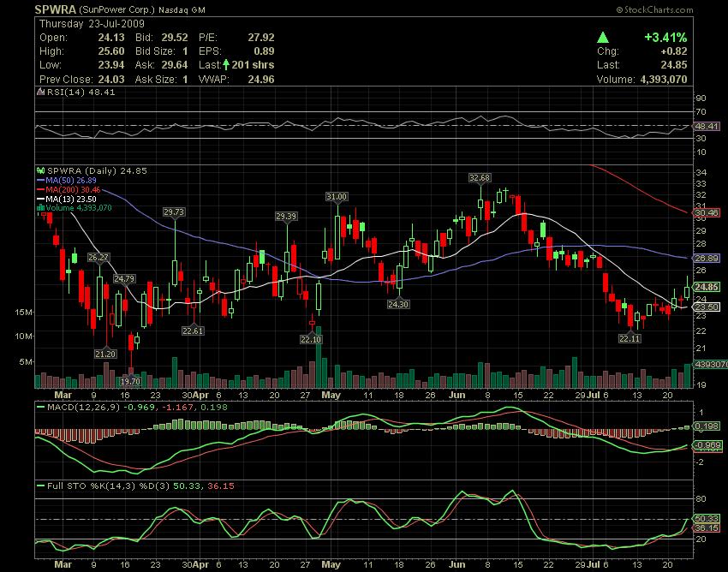Click the VWAP value 24.96
Image resolution: width=728 pixels, height=572 pixels.
(x=261, y=80)
